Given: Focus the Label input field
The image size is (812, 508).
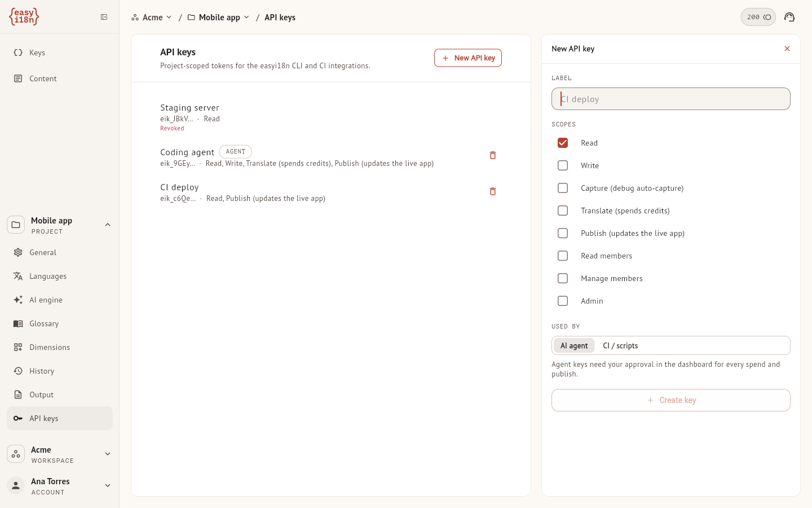Looking at the screenshot, I should tap(671, 99).
